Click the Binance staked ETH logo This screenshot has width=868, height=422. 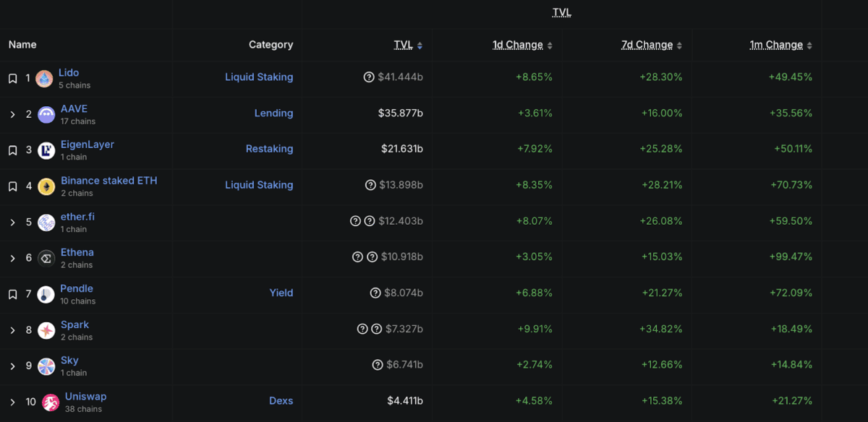(46, 186)
